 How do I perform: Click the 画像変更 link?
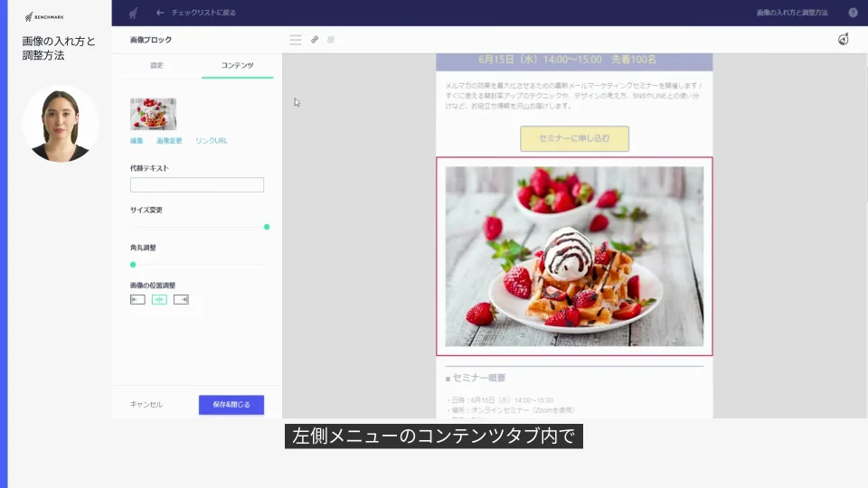tap(169, 141)
